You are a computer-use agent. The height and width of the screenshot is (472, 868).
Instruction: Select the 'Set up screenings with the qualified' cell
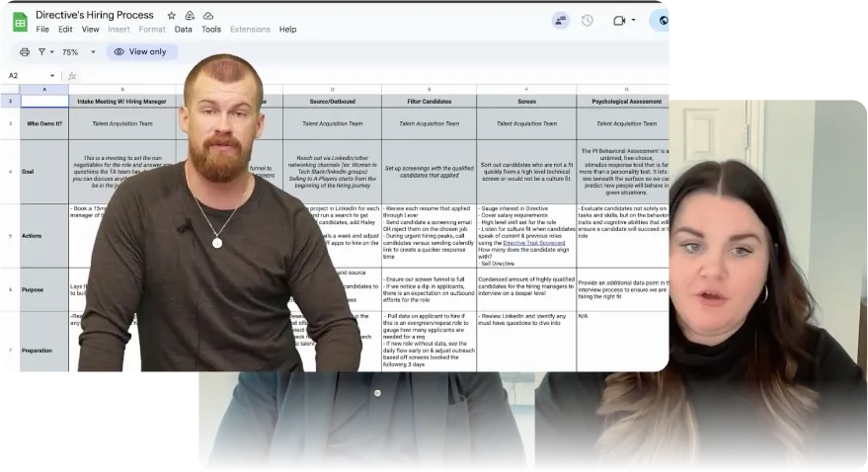pos(429,172)
